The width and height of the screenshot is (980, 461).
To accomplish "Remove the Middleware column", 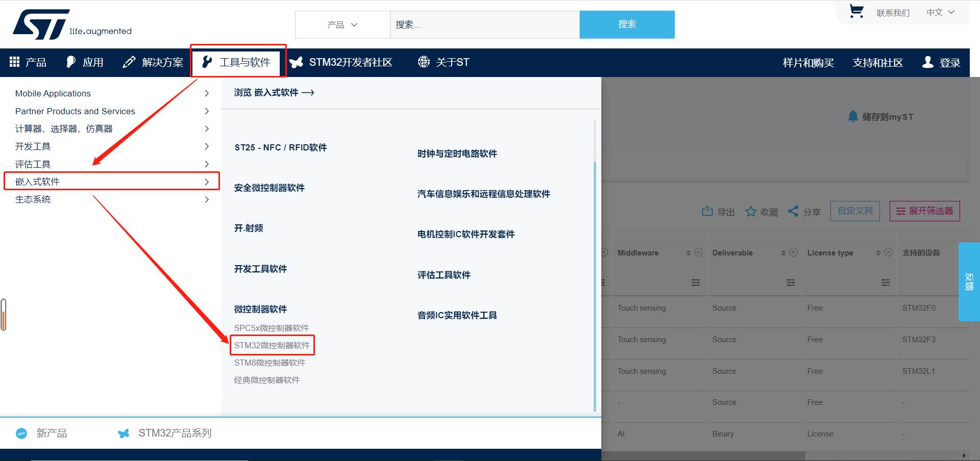I will pyautogui.click(x=699, y=252).
